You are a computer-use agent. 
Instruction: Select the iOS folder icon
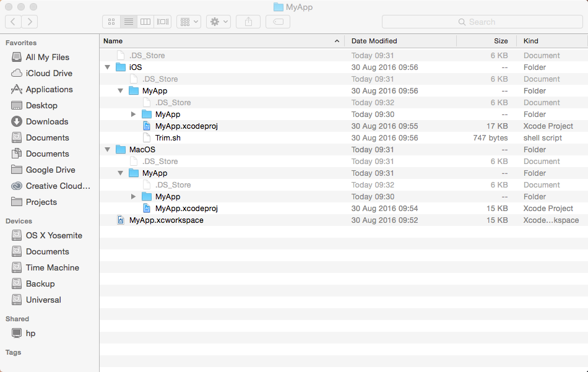pos(121,67)
